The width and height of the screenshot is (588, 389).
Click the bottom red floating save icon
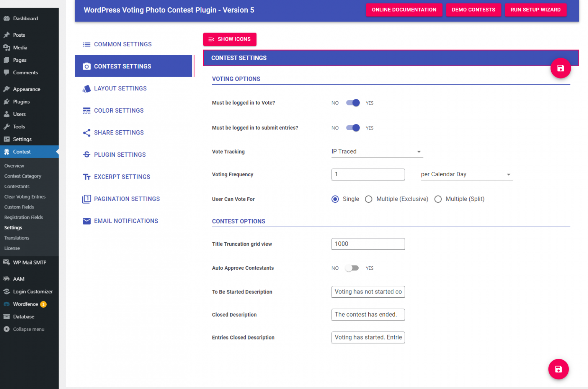click(x=558, y=369)
